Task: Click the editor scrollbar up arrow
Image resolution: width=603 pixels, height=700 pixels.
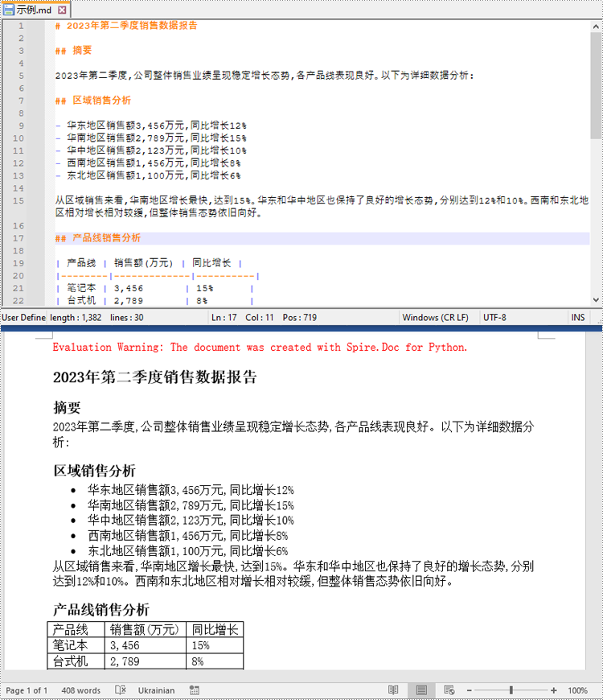Action: tap(596, 27)
